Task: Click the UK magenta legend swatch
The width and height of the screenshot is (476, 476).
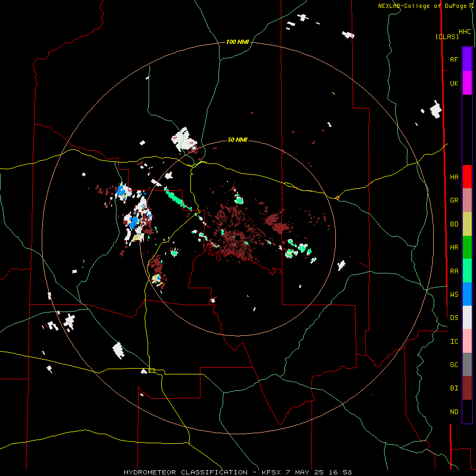Action: [467, 83]
